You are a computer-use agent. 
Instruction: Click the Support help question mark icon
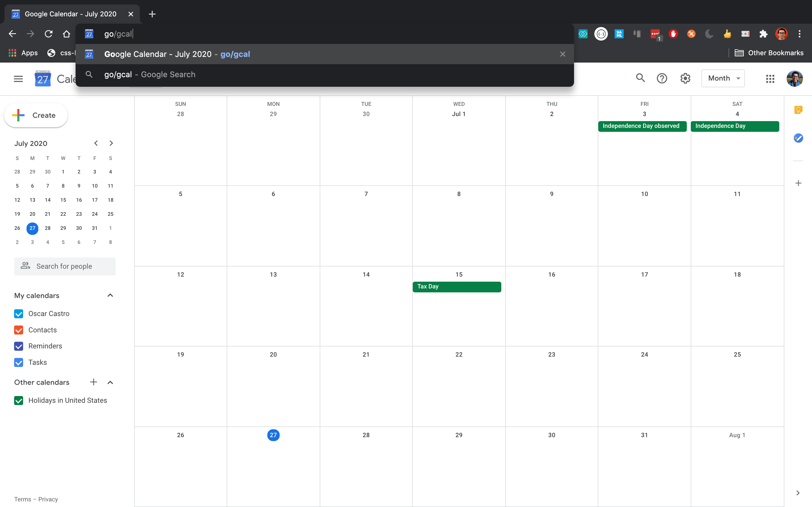coord(662,79)
